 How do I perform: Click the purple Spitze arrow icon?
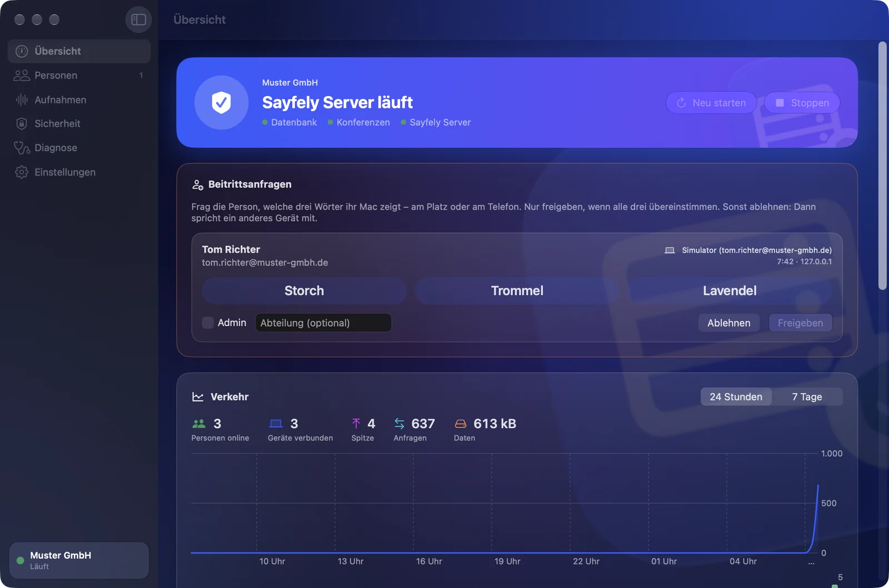click(356, 423)
